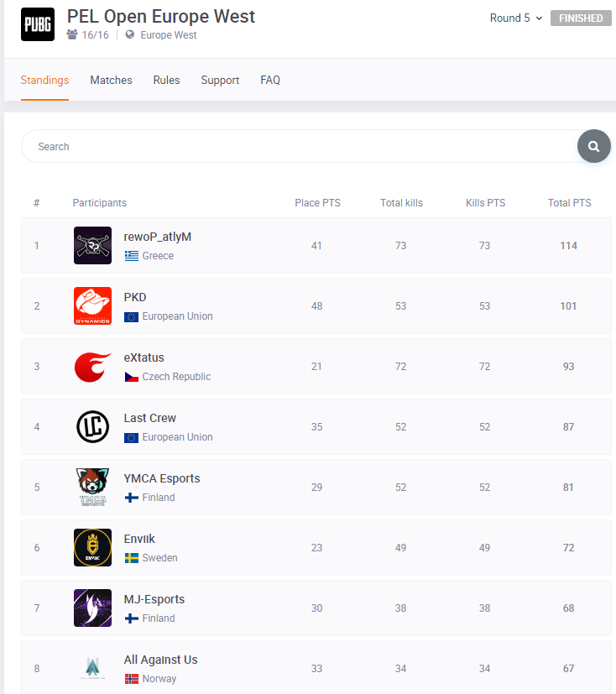Image resolution: width=616 pixels, height=694 pixels.
Task: Click the 16/16 participants count
Action: 95,35
